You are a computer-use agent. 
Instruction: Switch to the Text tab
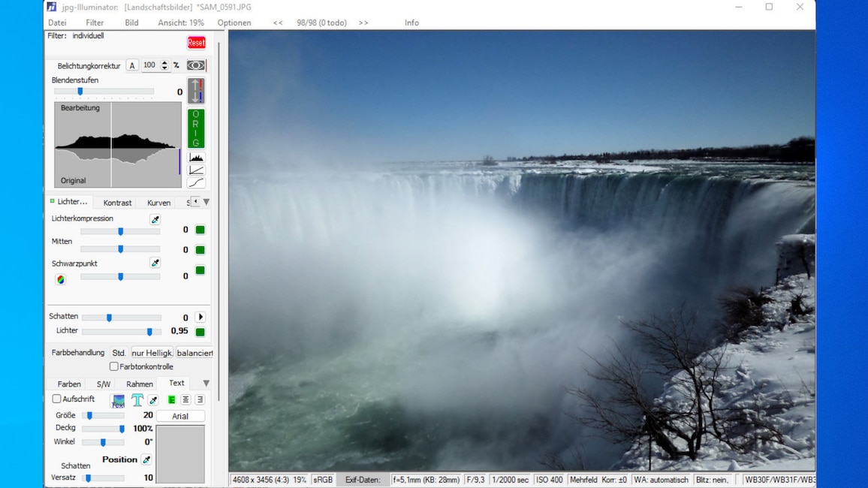176,383
